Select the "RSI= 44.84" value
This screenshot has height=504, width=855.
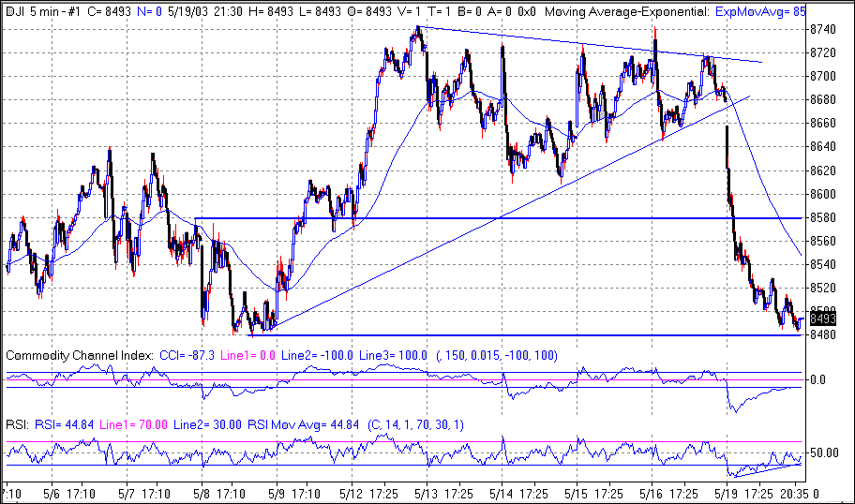(x=65, y=424)
